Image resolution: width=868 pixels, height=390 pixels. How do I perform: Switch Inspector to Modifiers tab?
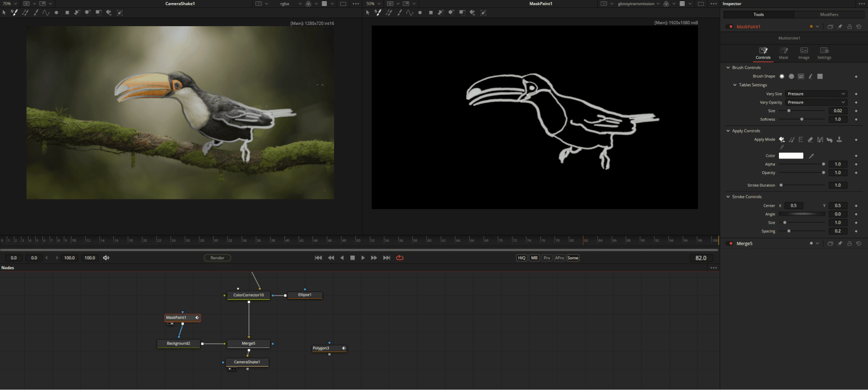click(829, 14)
